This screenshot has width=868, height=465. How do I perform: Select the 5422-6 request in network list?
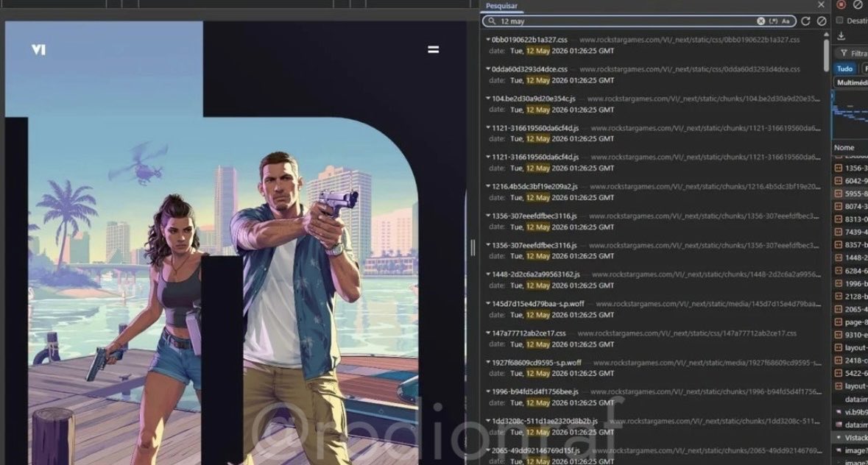coord(851,373)
